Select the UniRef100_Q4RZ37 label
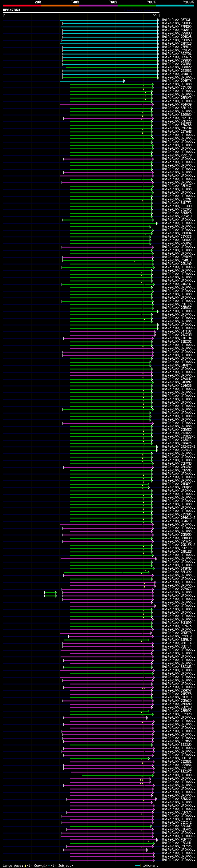The image size is (197, 868). [x=177, y=284]
